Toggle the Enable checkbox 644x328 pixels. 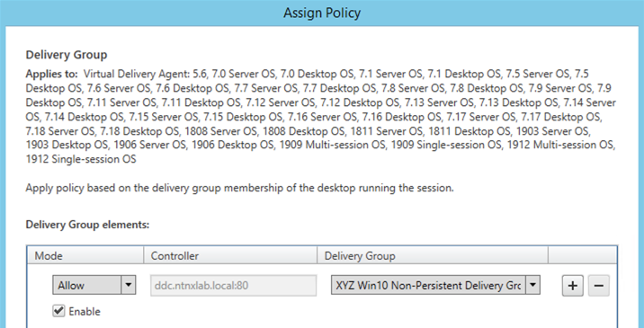(58, 311)
